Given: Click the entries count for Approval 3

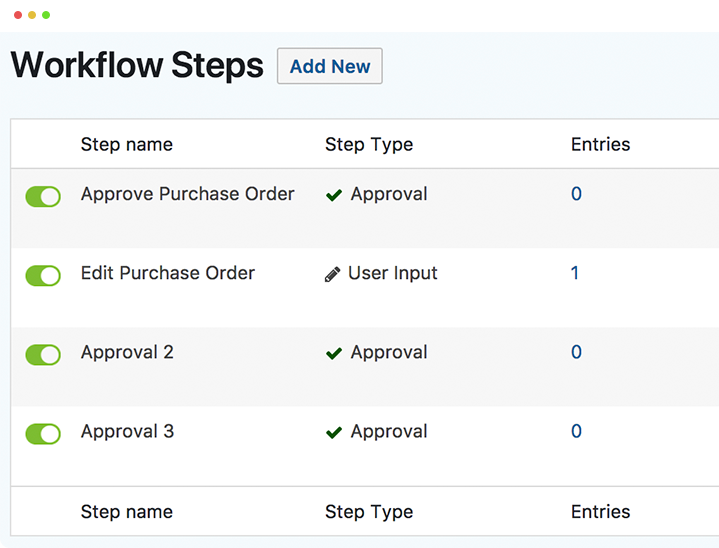Looking at the screenshot, I should tap(576, 431).
